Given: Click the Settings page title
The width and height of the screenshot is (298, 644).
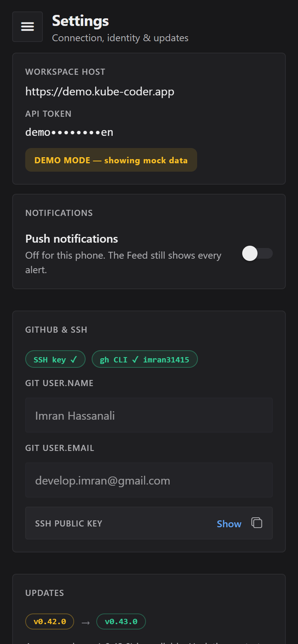Looking at the screenshot, I should [x=80, y=21].
